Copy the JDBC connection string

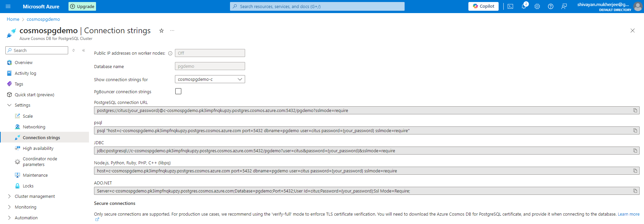(x=635, y=151)
